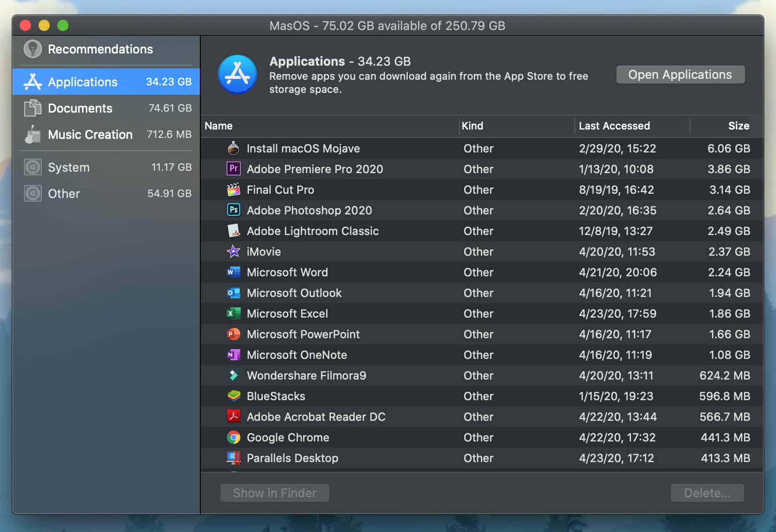This screenshot has width=776, height=532.
Task: Select the Microsoft PowerPoint name text
Action: point(303,334)
